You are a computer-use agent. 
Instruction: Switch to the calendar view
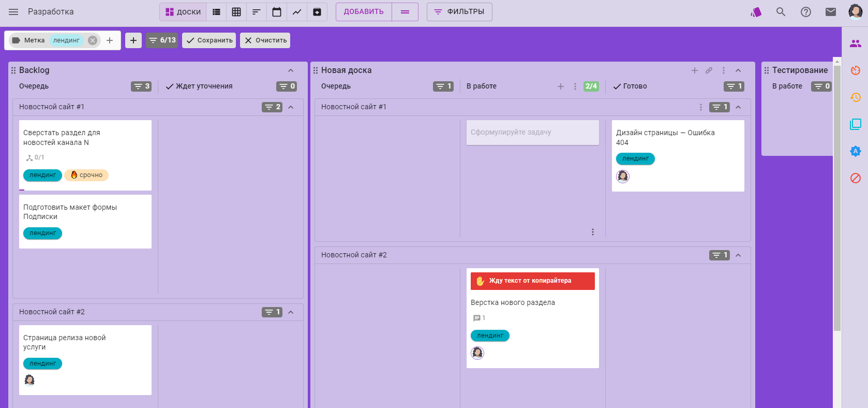click(277, 12)
